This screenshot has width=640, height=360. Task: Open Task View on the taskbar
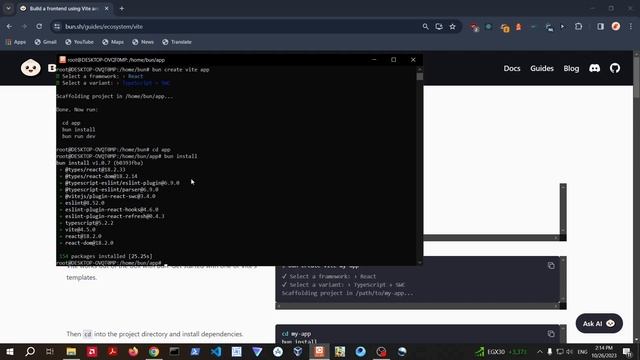click(x=50, y=351)
